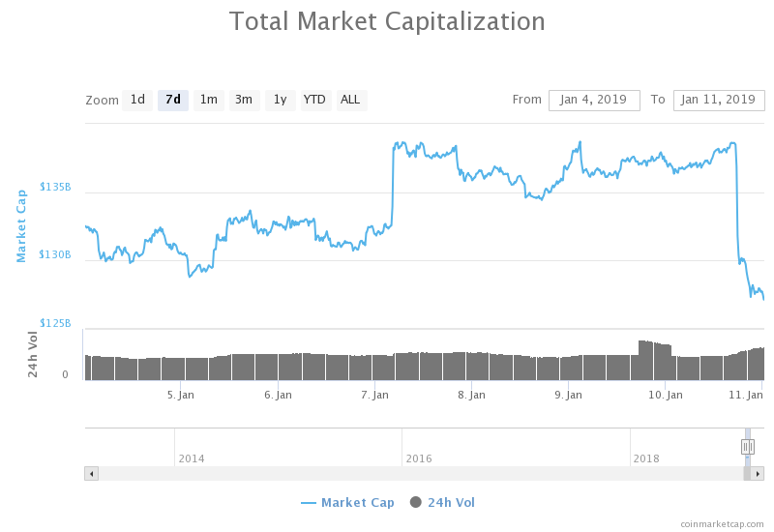Toggle the 24h Vol series in legend
Screen dimensions: 774x532
click(x=451, y=502)
